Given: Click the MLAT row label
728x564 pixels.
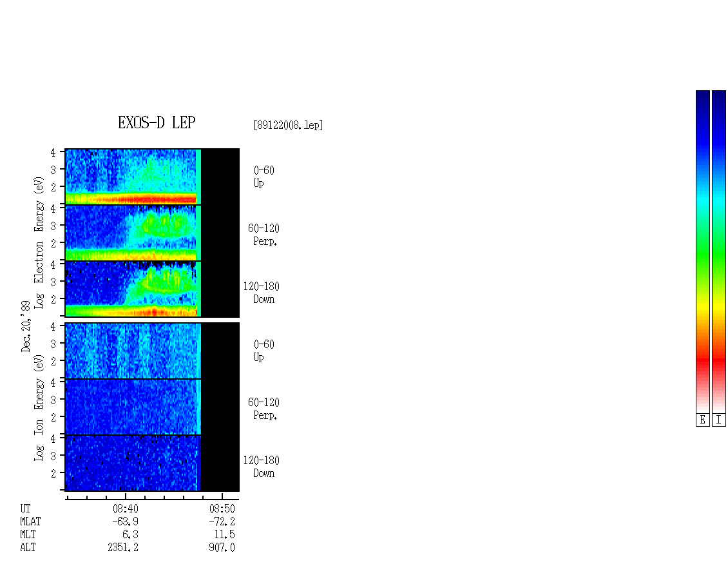Looking at the screenshot, I should (x=30, y=521).
